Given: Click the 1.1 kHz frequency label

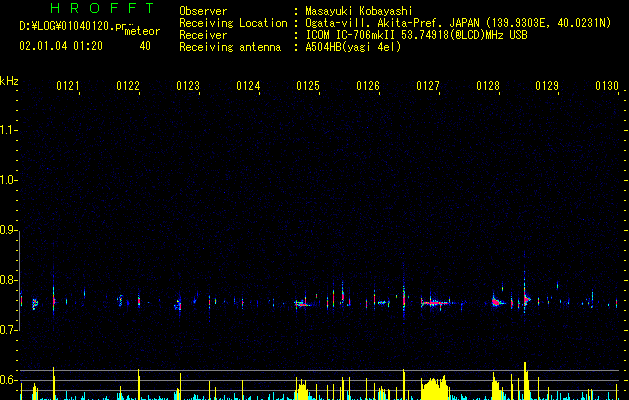Looking at the screenshot, I should 8,130.
